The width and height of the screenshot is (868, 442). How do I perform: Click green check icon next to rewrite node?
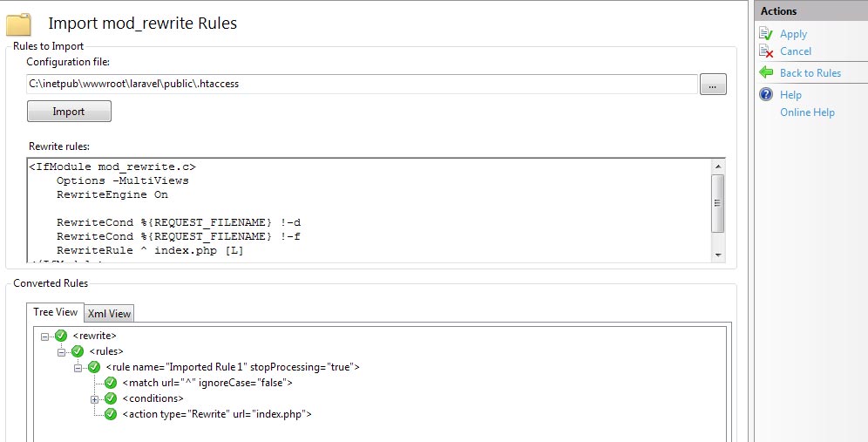[x=61, y=336]
